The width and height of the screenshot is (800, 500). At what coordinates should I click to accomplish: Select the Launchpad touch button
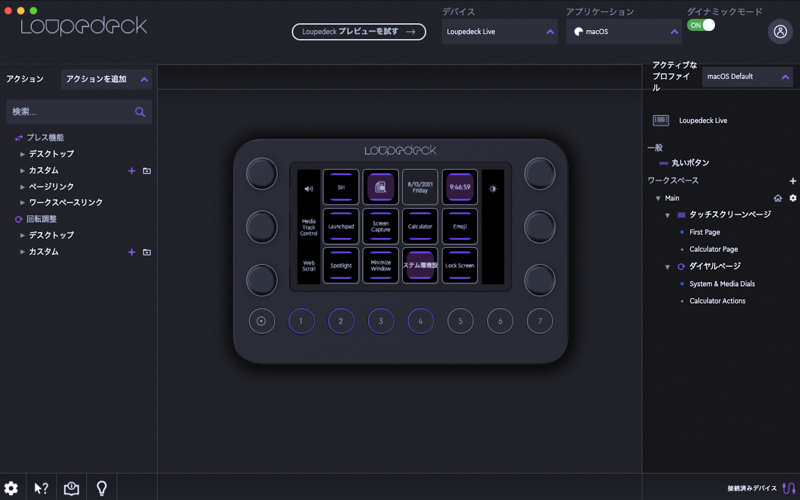coord(341,227)
